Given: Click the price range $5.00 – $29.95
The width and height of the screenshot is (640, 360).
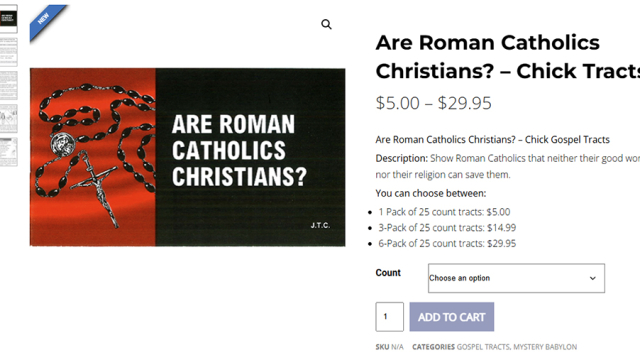Looking at the screenshot, I should [433, 103].
